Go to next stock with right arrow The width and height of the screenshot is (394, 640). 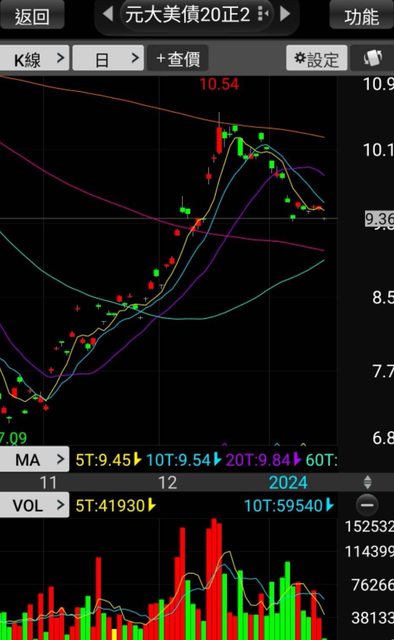point(285,14)
